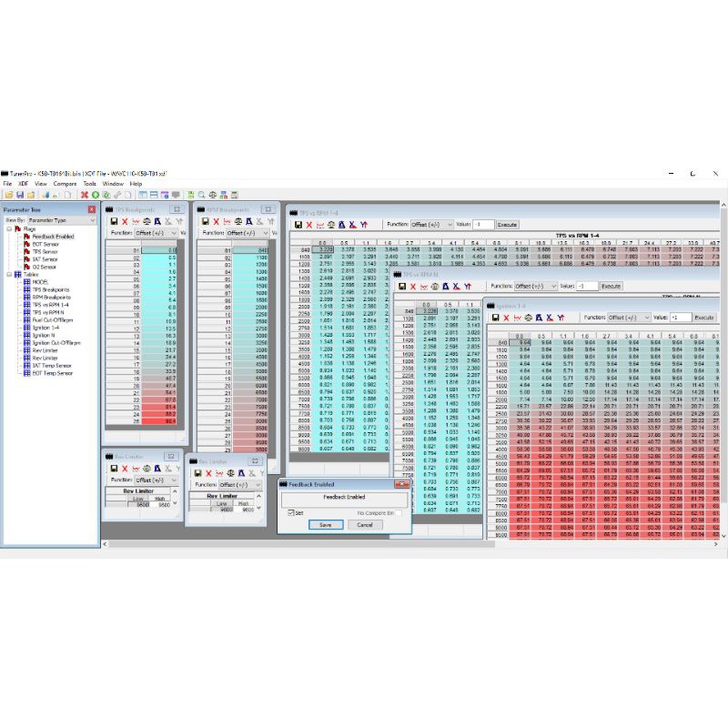Click Save in the Feedback Enabled dialog

coord(325,525)
